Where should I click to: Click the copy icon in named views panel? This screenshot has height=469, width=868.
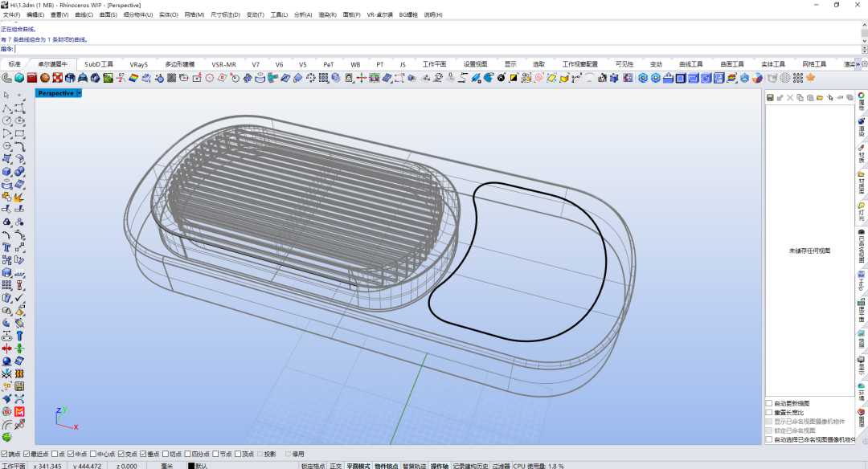click(800, 98)
